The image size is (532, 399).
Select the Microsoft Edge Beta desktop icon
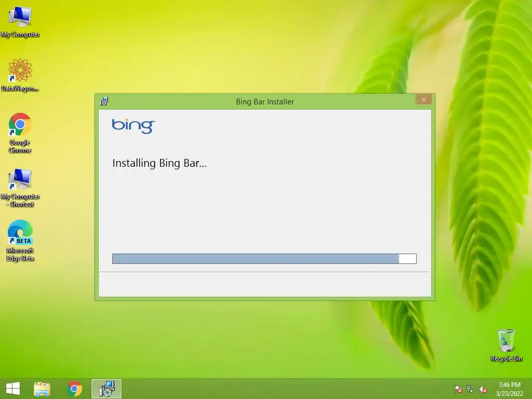20,241
